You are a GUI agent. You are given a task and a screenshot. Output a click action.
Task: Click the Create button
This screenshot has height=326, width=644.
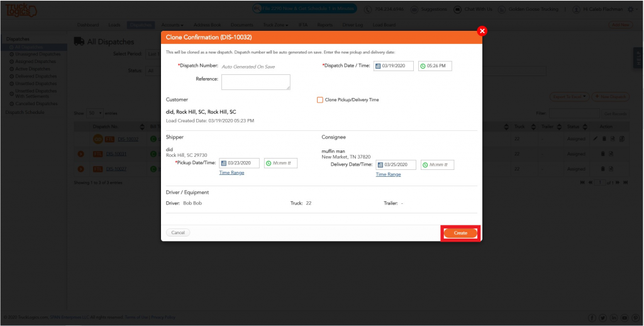[x=460, y=233]
